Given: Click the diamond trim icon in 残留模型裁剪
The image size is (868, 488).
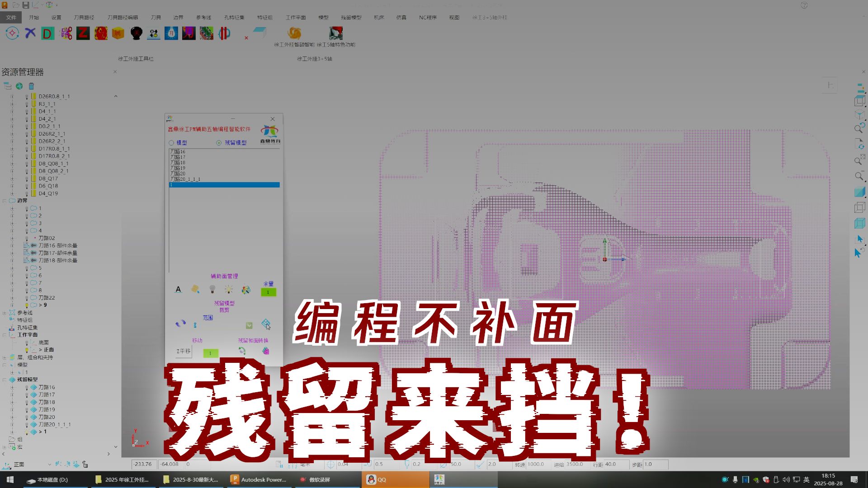Looking at the screenshot, I should coord(266,323).
